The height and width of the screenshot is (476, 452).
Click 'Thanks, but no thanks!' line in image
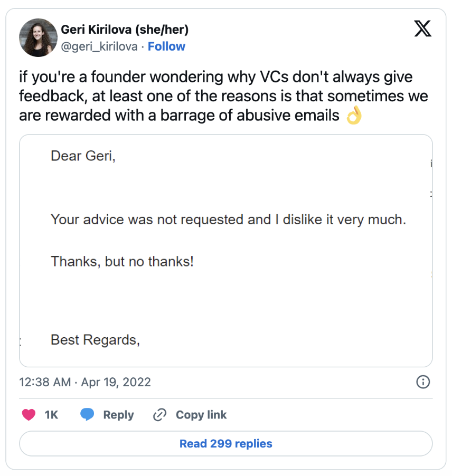(x=122, y=261)
